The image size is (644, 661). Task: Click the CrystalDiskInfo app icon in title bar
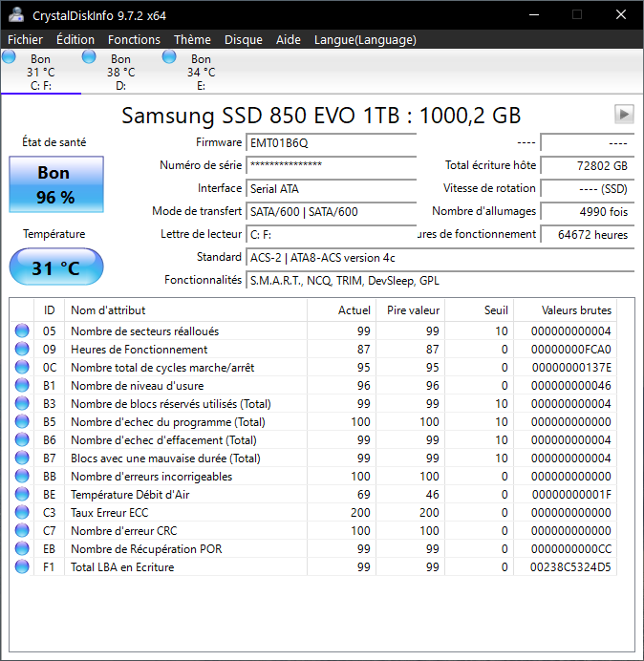(x=16, y=14)
